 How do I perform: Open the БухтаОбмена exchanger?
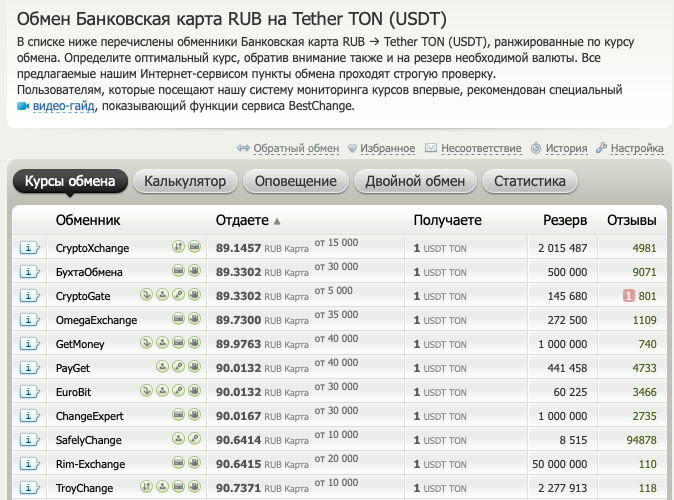coord(89,272)
